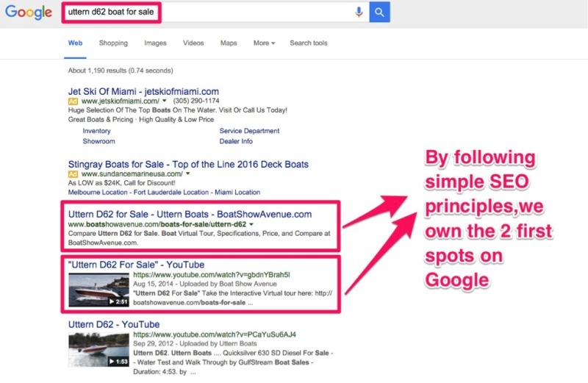Open Showroom sitelink
Viewport: 588px width, 383px height.
point(98,141)
